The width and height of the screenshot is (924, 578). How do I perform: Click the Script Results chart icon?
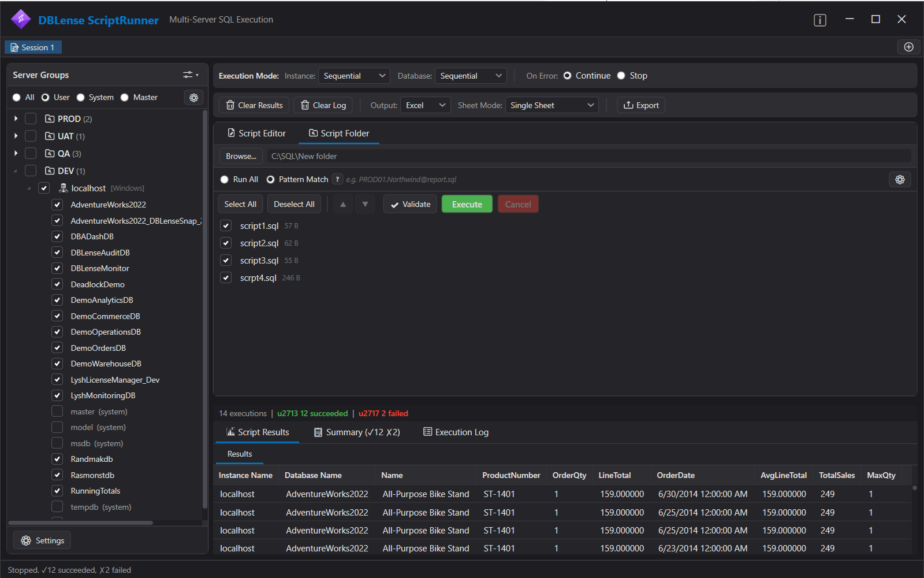point(230,432)
